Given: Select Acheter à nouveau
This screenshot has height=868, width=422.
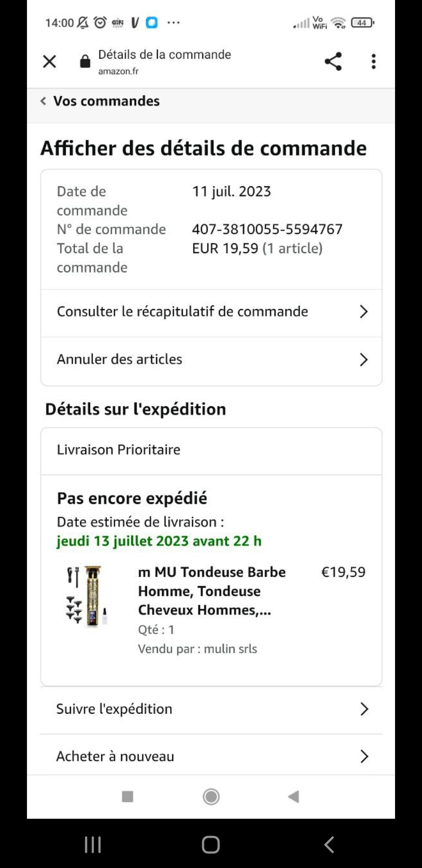Looking at the screenshot, I should click(x=211, y=756).
